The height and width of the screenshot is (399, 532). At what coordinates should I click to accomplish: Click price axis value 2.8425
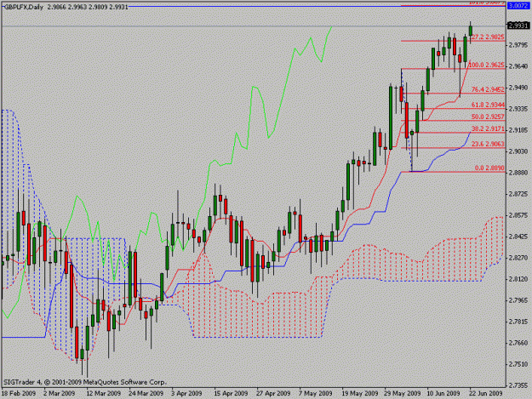518,237
